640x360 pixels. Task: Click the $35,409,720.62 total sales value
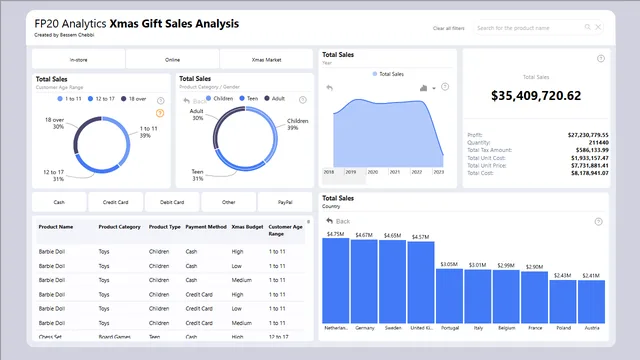coord(536,96)
